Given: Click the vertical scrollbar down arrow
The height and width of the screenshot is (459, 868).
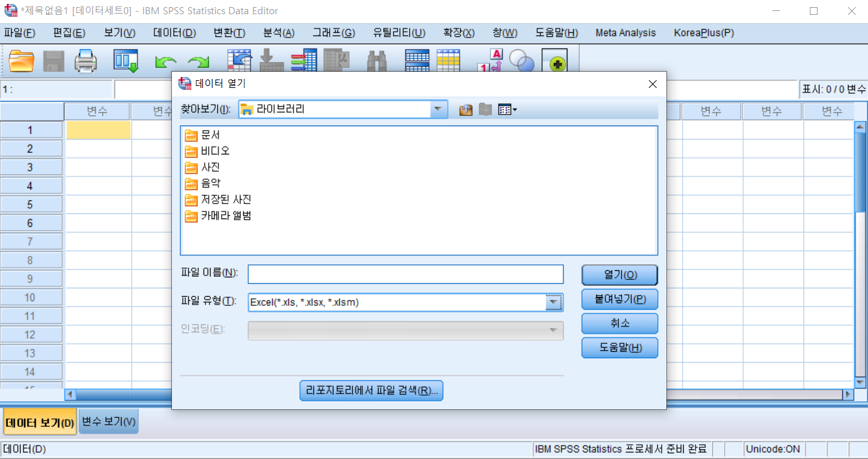Looking at the screenshot, I should (x=860, y=382).
